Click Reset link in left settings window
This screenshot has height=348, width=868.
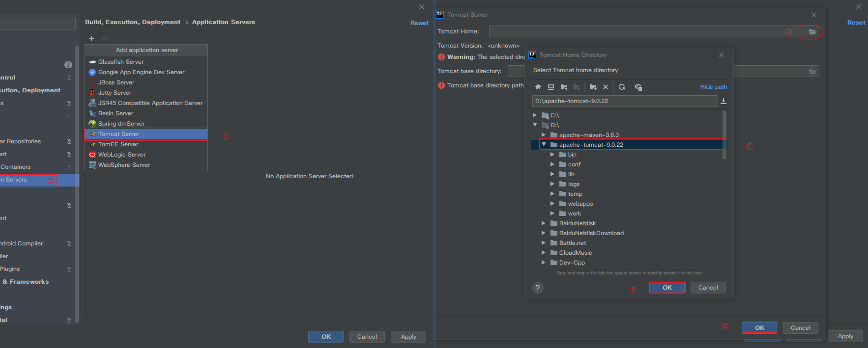(x=419, y=23)
